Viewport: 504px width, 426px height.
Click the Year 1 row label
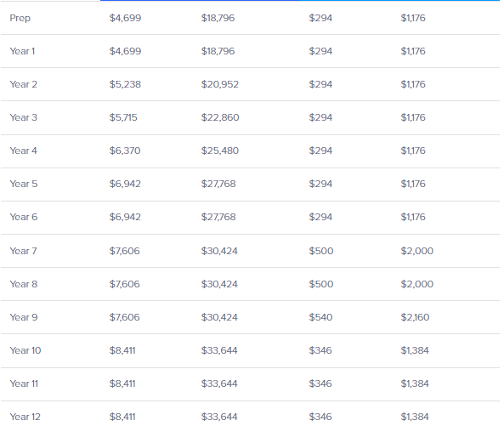click(x=22, y=51)
